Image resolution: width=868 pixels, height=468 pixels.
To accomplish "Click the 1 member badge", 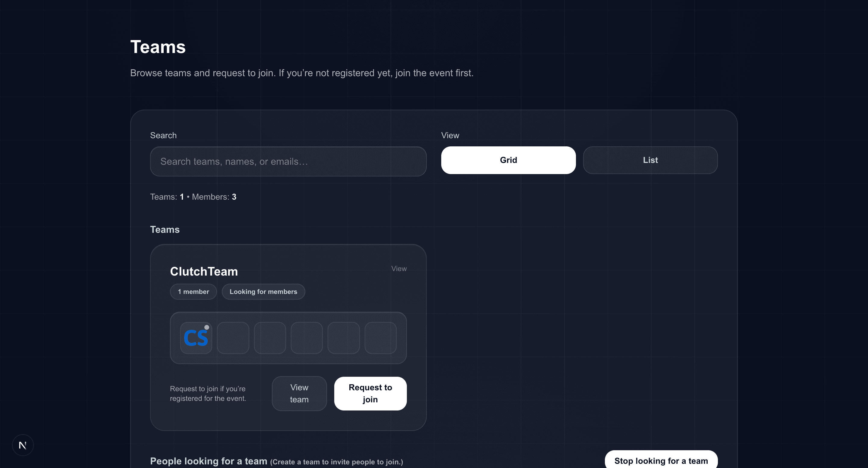I will point(193,292).
